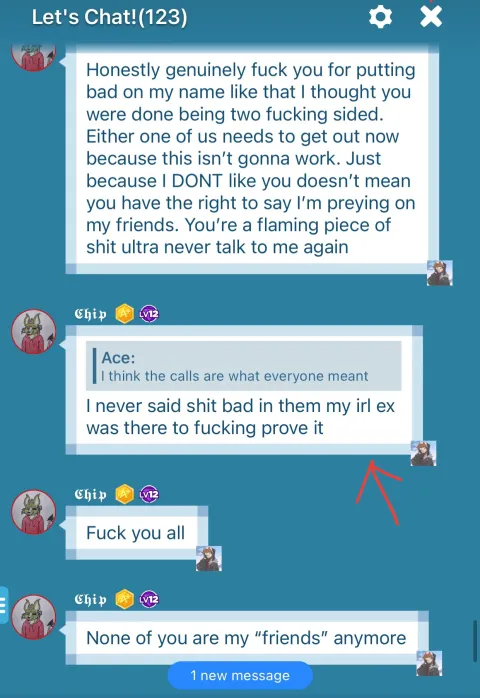The height and width of the screenshot is (698, 480).
Task: Tap the Chip username above "Fuck you all"
Action: [90, 494]
